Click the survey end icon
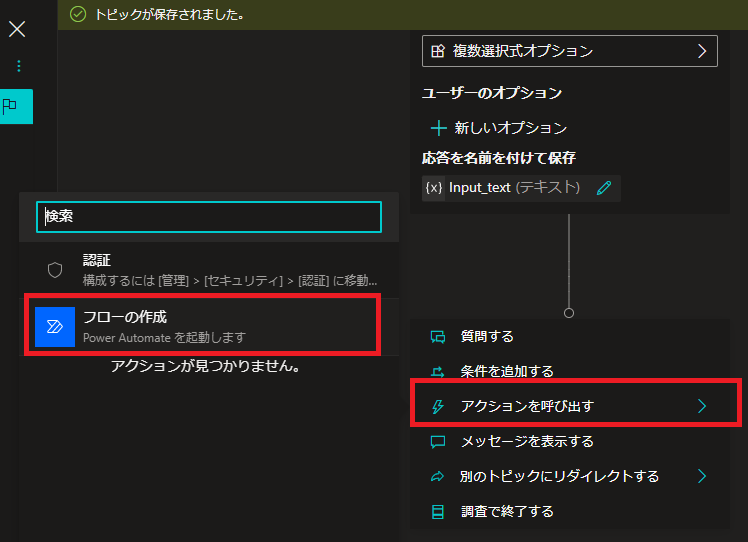The height and width of the screenshot is (542, 748). tap(437, 512)
